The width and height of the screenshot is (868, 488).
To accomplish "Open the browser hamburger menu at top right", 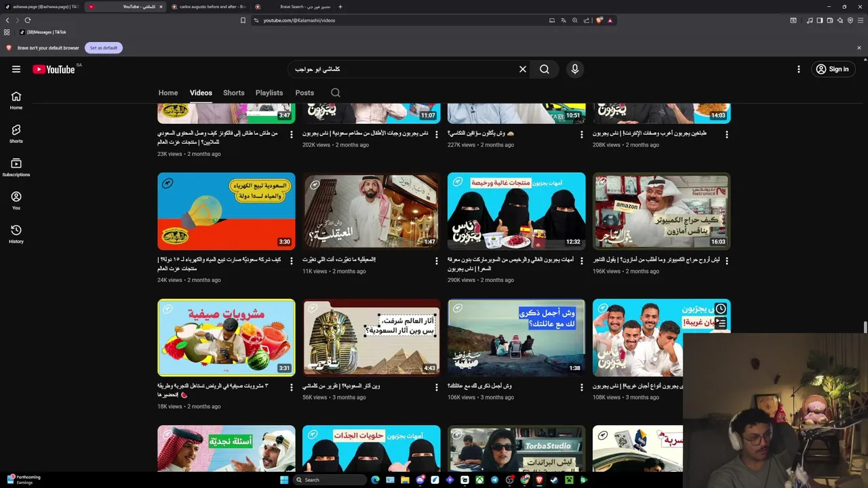I will click(859, 20).
